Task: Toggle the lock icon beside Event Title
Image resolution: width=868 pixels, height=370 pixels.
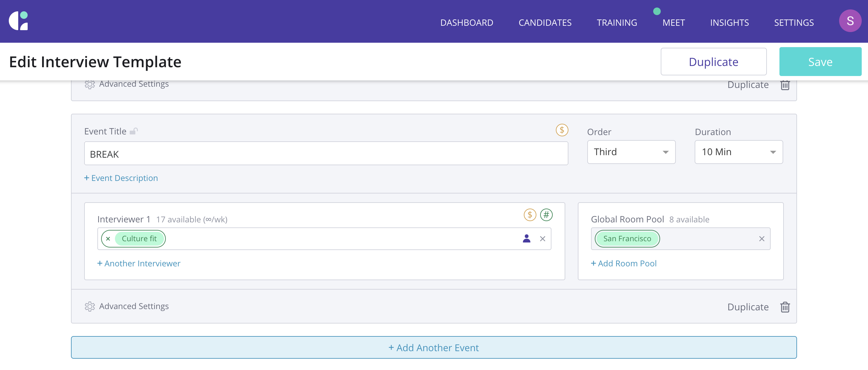Action: tap(134, 131)
